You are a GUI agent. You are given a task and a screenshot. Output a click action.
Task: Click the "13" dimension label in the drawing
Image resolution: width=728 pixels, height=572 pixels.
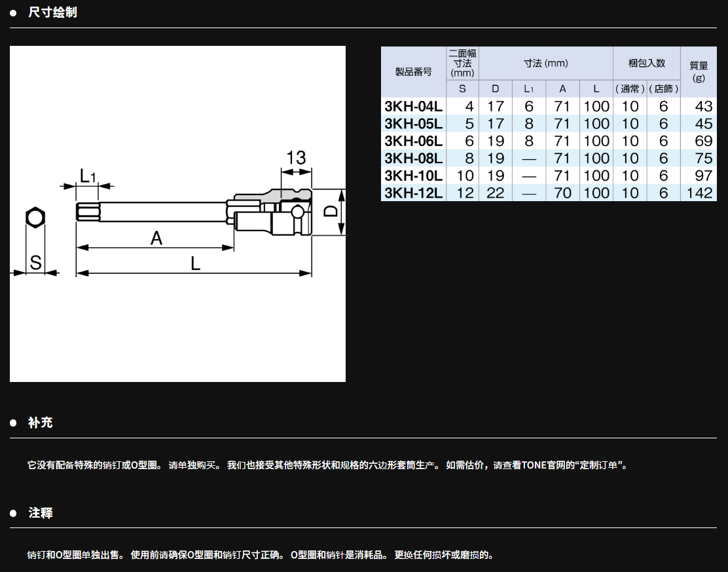pos(296,158)
